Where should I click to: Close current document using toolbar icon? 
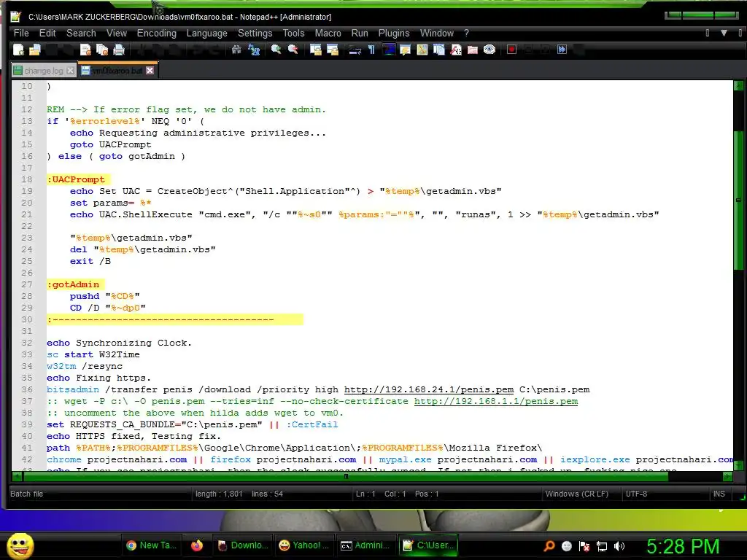pos(86,50)
